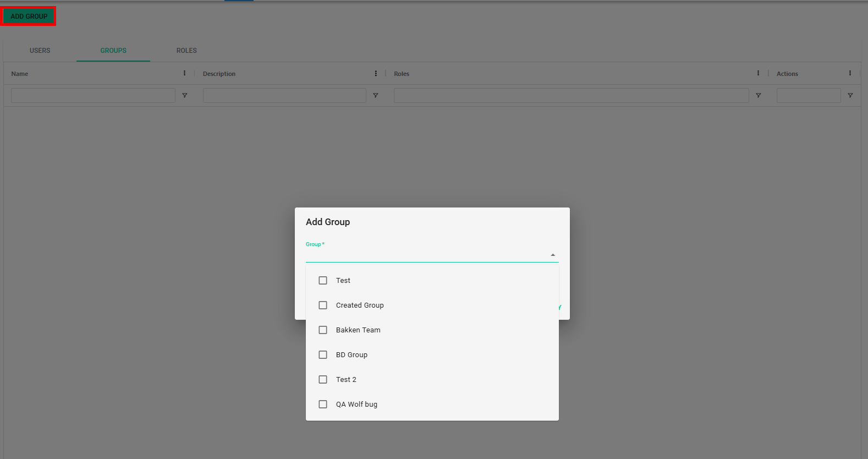
Task: Click the Name filter funnel icon
Action: pyautogui.click(x=185, y=96)
